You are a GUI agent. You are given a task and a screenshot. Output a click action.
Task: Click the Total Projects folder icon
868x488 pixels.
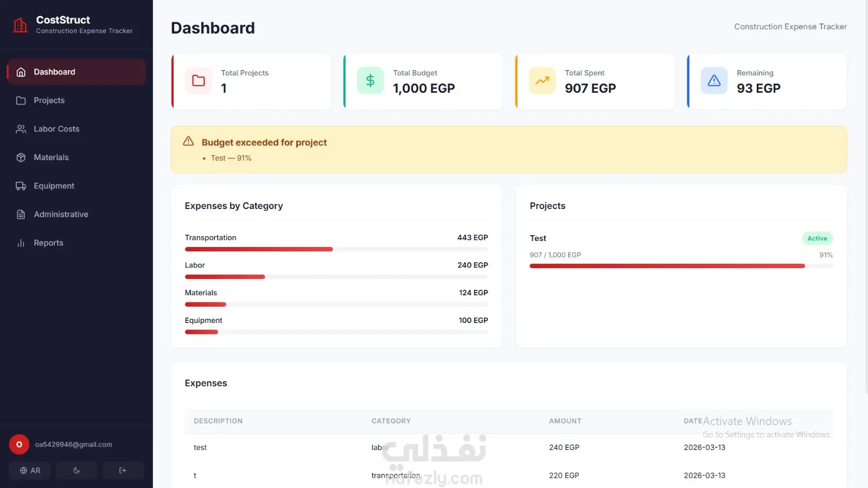coord(199,81)
